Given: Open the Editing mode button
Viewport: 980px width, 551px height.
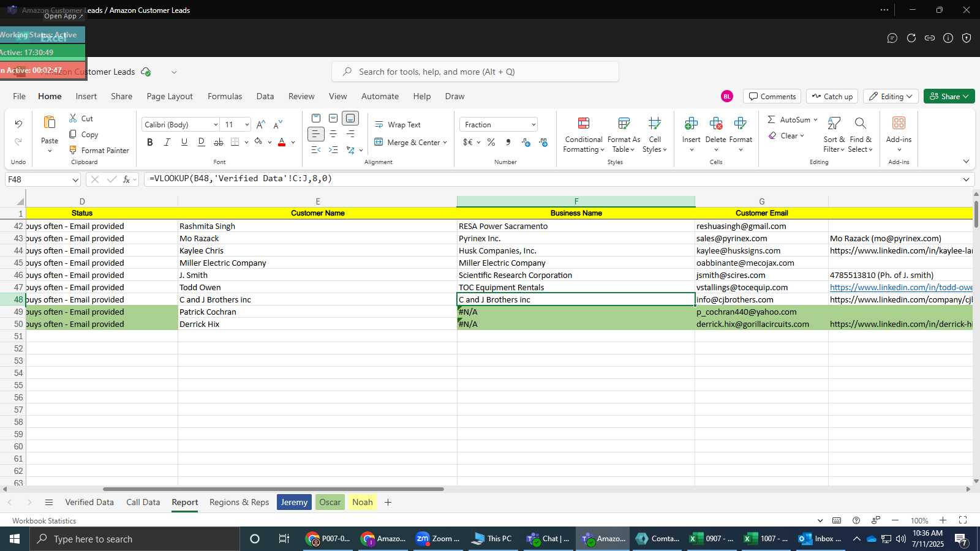Looking at the screenshot, I should tap(891, 96).
